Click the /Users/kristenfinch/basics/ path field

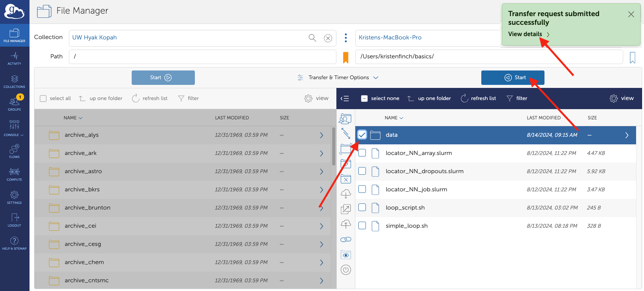[489, 57]
